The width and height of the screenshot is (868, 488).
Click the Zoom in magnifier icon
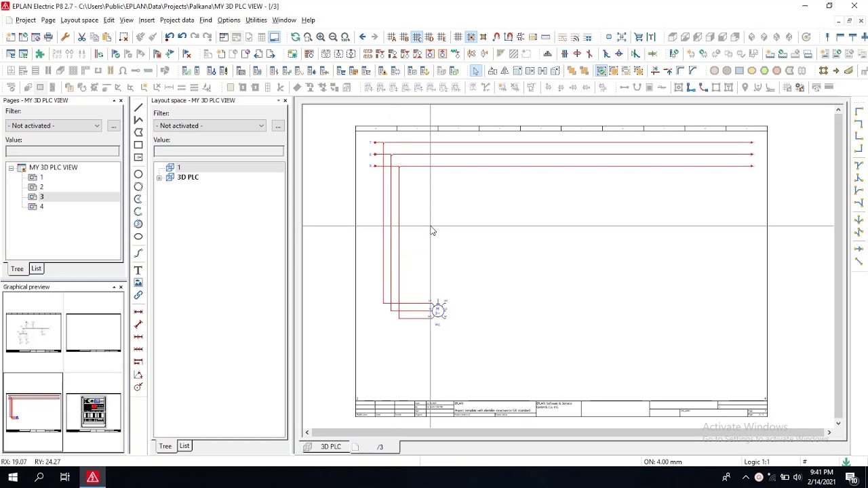point(320,37)
